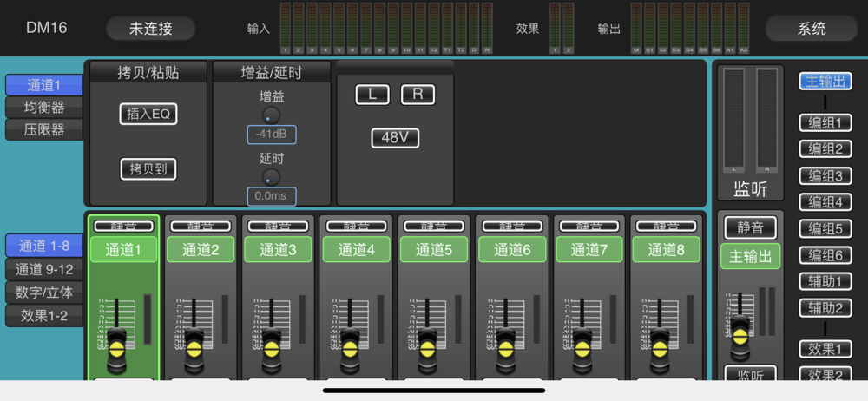
Task: Click the 通道5 fader knob
Action: tap(427, 349)
